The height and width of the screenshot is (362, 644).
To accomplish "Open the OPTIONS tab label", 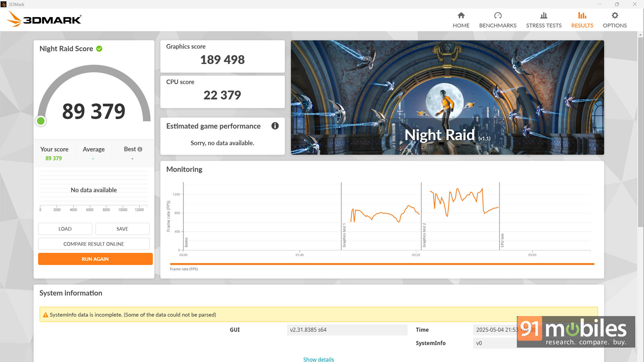I will pyautogui.click(x=615, y=25).
